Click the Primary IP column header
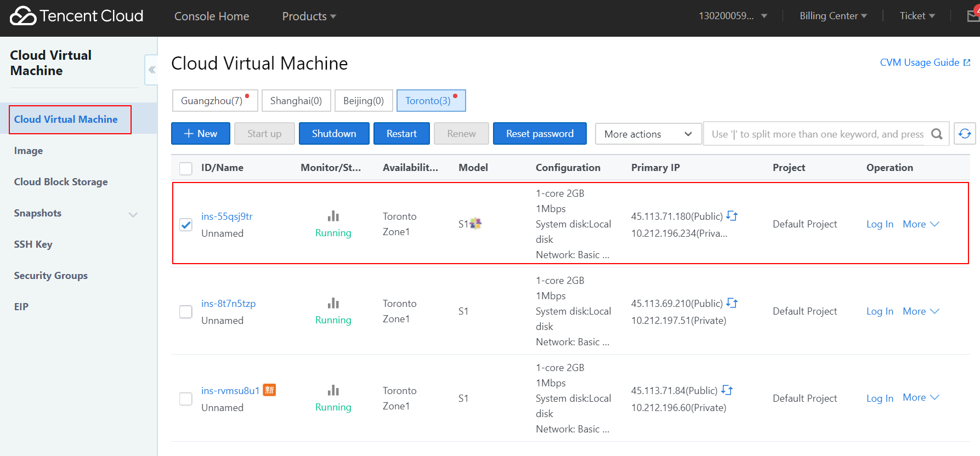980x456 pixels. [x=655, y=168]
